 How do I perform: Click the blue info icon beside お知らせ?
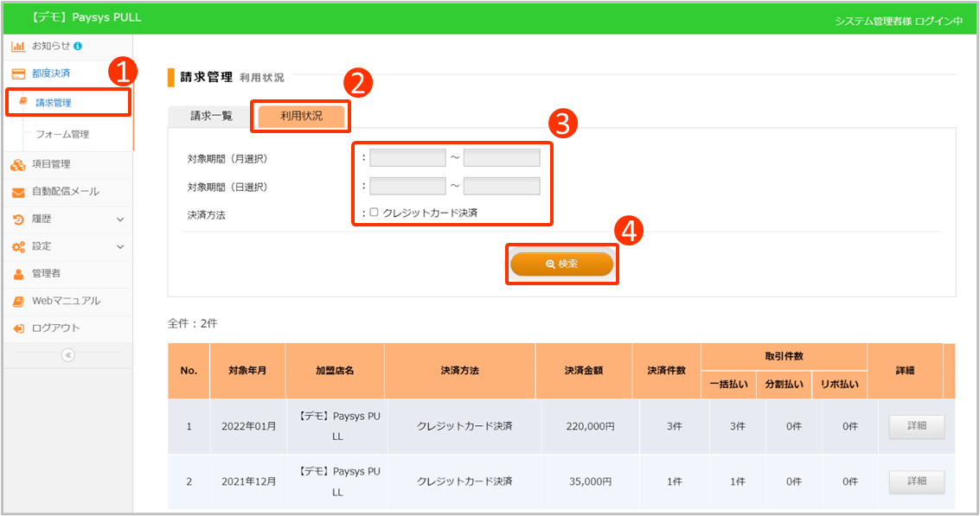coord(78,46)
